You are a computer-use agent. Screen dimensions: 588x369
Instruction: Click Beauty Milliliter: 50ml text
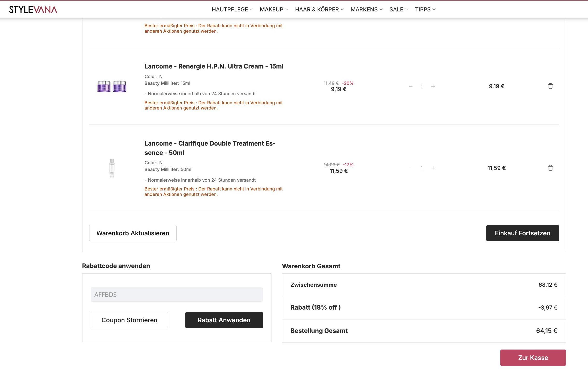click(168, 169)
